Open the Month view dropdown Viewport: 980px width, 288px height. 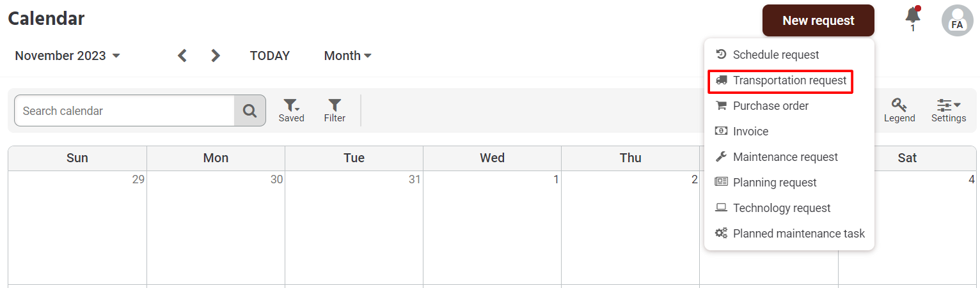pyautogui.click(x=347, y=56)
